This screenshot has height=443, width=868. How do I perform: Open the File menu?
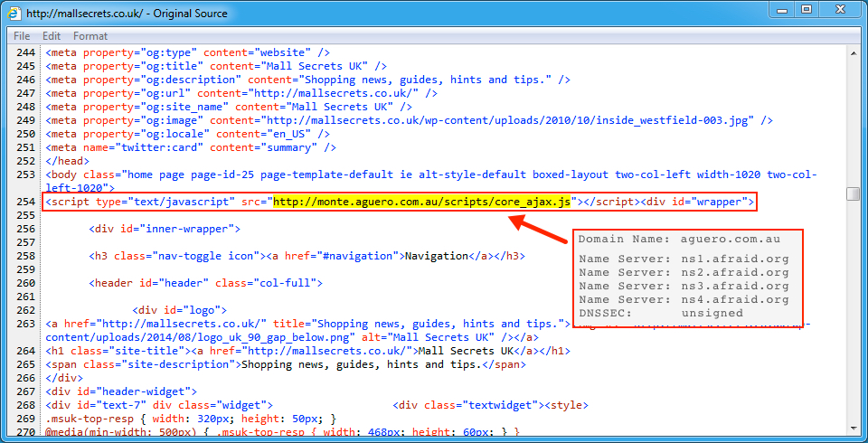22,36
